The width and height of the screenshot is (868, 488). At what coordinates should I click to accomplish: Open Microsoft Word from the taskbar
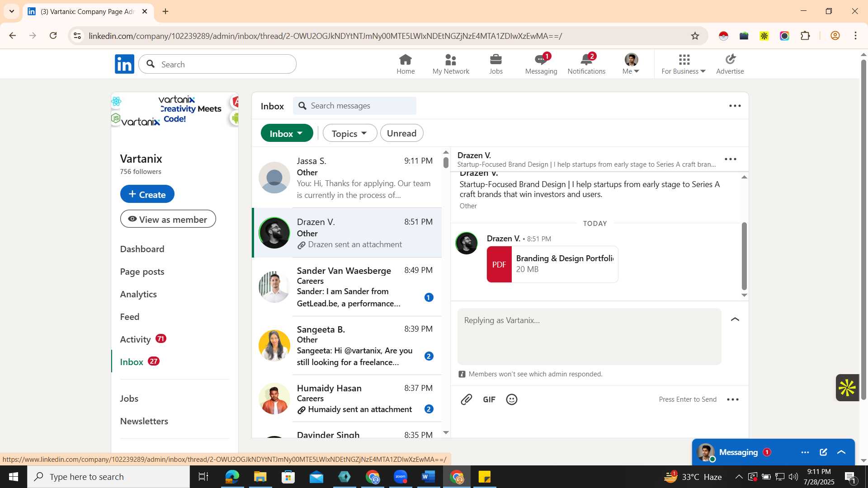pyautogui.click(x=428, y=477)
